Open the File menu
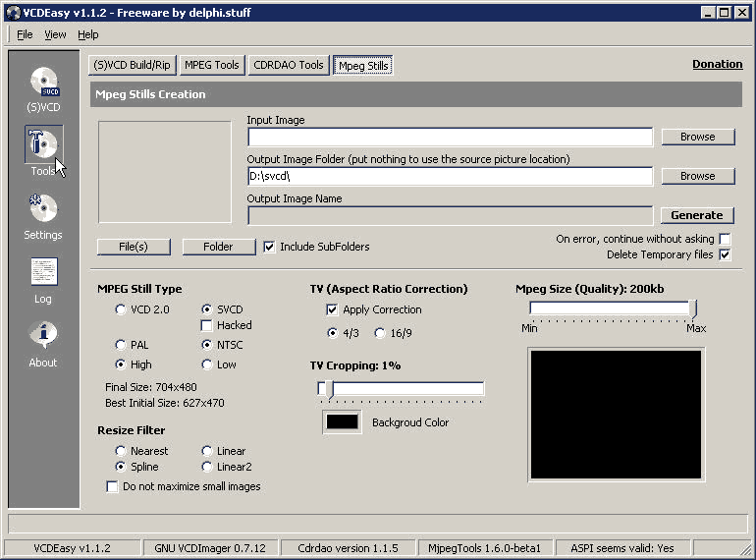756x560 pixels. (25, 34)
